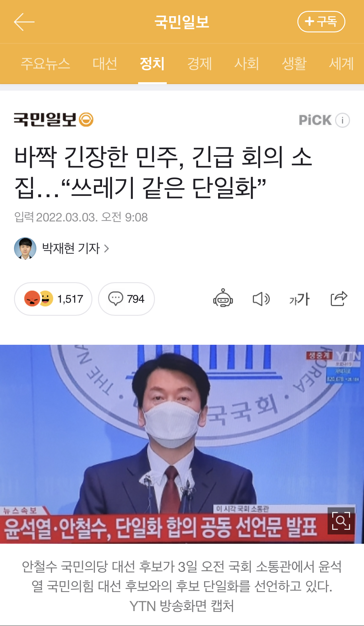Open the 1,517 emoji reactions
Viewport: 364px width, 626px height.
click(53, 299)
